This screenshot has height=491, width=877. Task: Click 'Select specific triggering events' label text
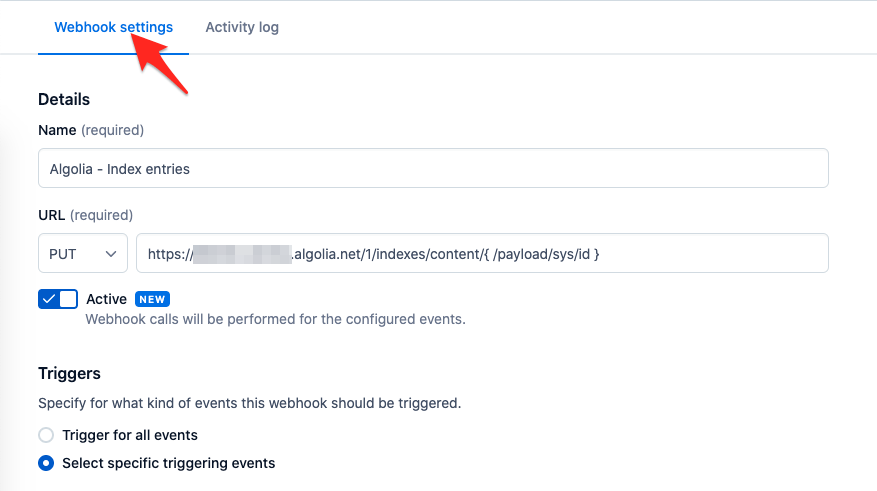click(x=168, y=463)
